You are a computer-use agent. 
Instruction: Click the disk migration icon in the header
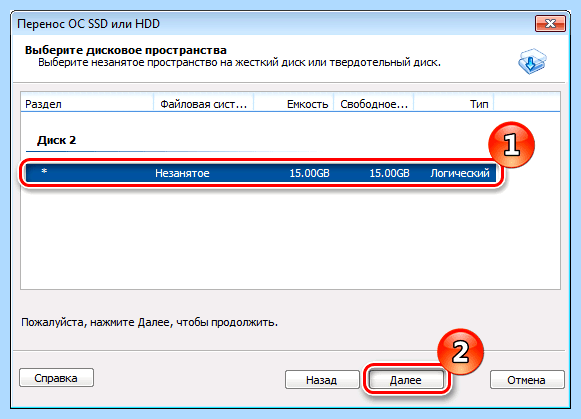(x=532, y=61)
